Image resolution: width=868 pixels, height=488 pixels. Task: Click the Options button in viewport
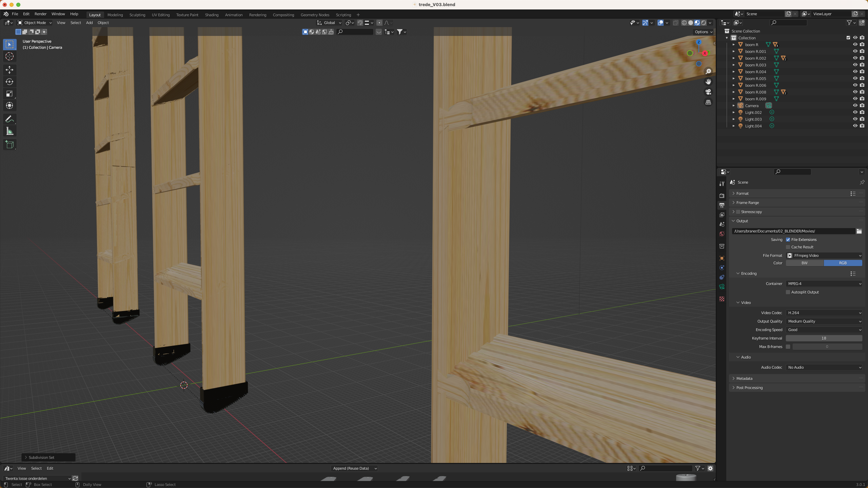coord(704,32)
